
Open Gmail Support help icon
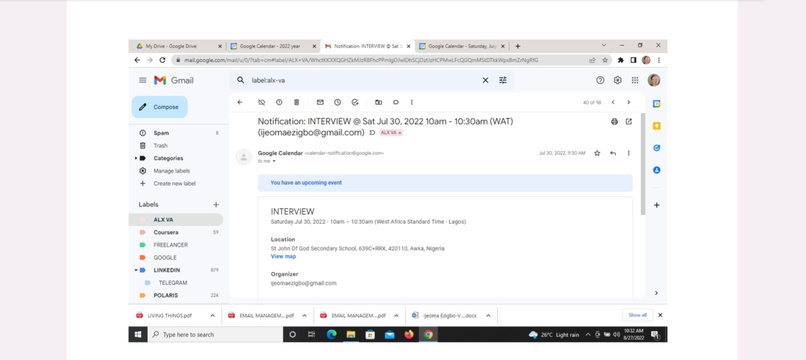click(x=600, y=80)
